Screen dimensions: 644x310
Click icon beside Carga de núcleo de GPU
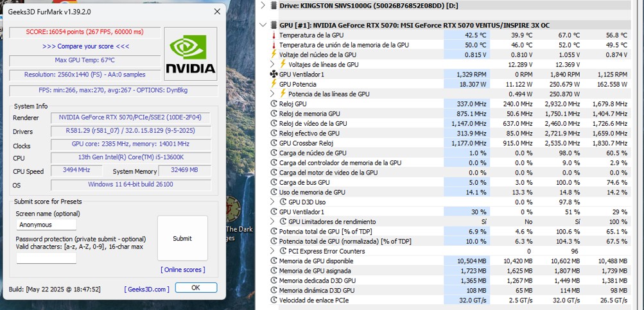click(x=274, y=153)
